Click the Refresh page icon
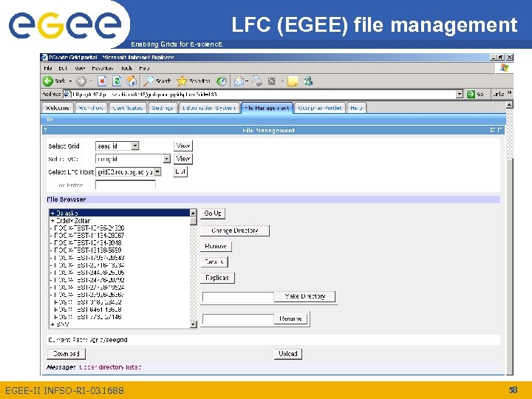This screenshot has width=532, height=399. 117,81
